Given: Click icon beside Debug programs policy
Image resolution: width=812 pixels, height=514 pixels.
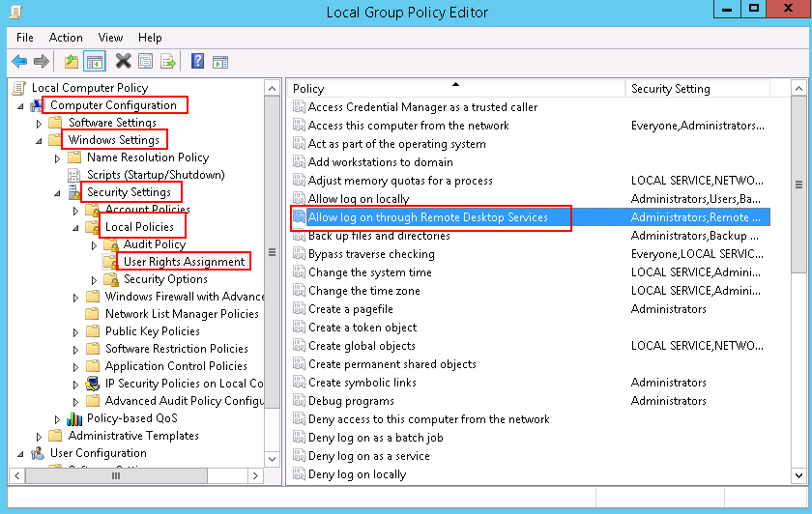Looking at the screenshot, I should tap(300, 400).
